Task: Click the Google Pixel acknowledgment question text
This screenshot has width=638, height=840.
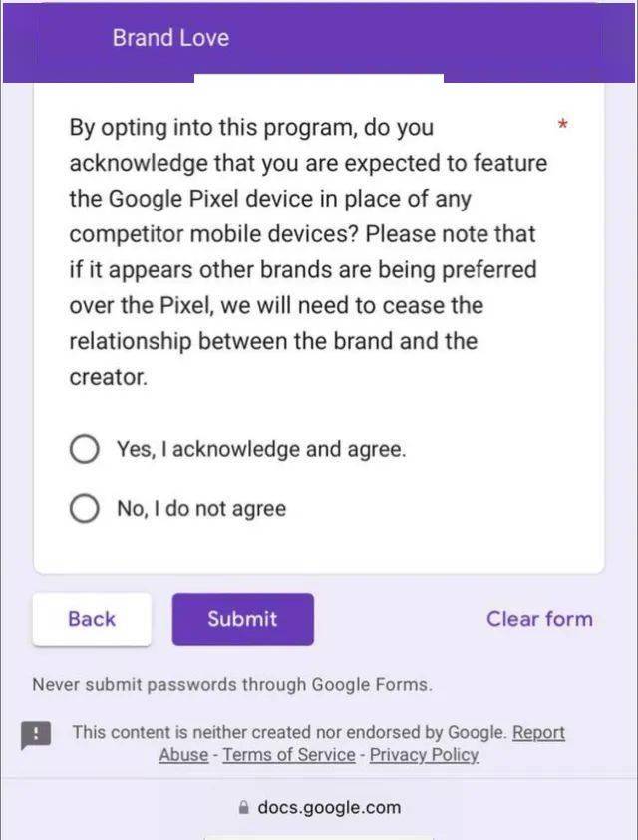Action: (308, 251)
